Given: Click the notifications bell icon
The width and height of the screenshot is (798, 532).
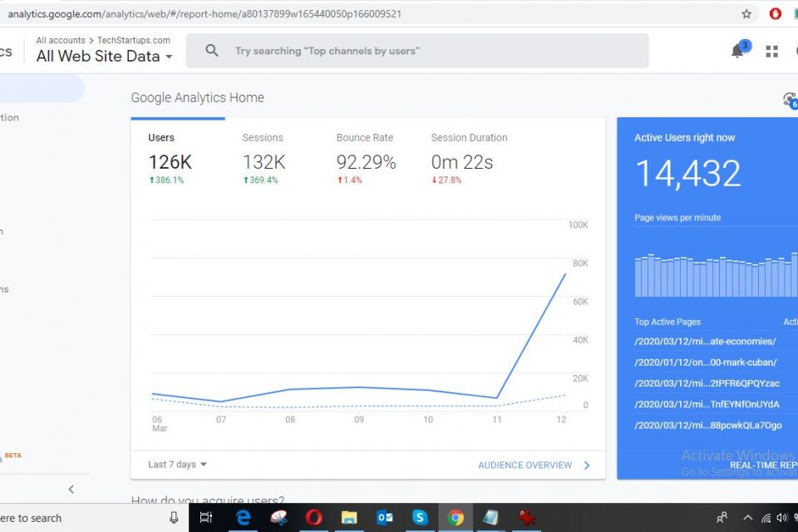Looking at the screenshot, I should (737, 52).
